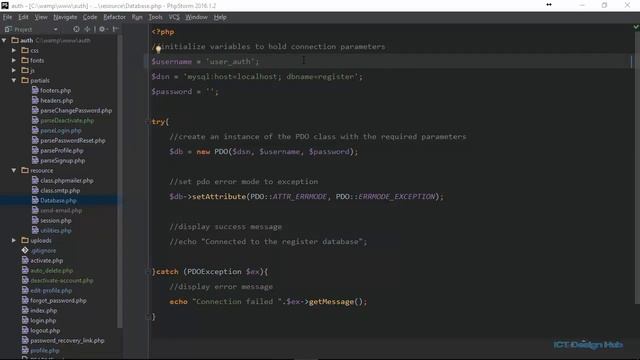Image resolution: width=640 pixels, height=360 pixels.
Task: Expand the css folder
Action: [x=14, y=50]
